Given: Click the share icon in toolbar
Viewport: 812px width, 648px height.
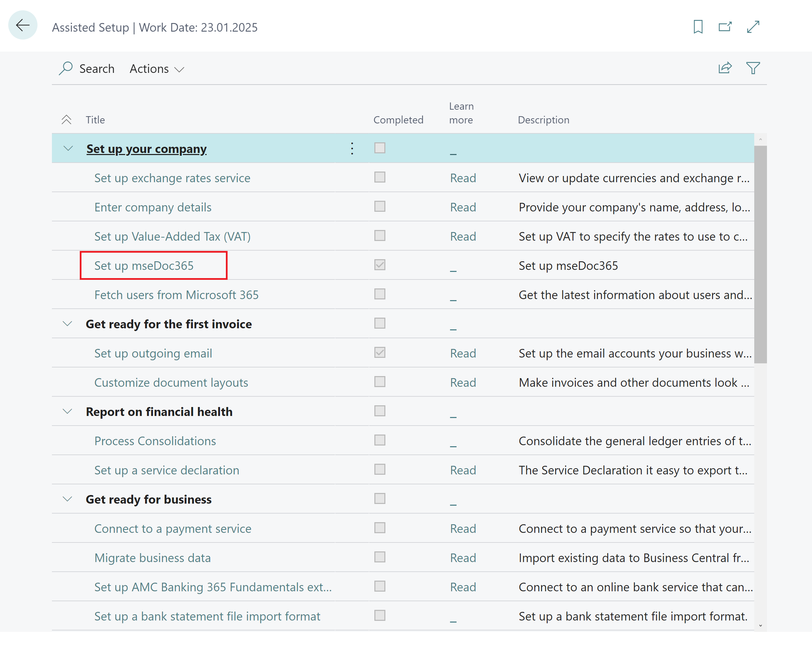Looking at the screenshot, I should tap(725, 68).
